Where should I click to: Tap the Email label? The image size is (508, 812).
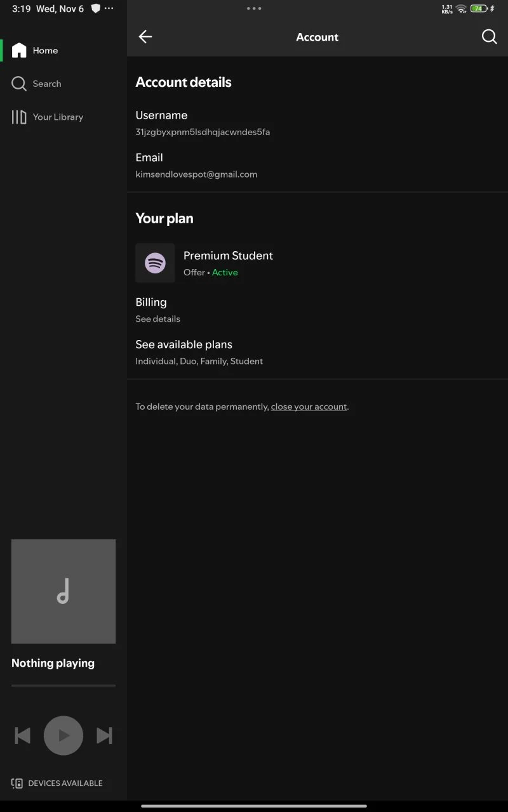coord(149,157)
